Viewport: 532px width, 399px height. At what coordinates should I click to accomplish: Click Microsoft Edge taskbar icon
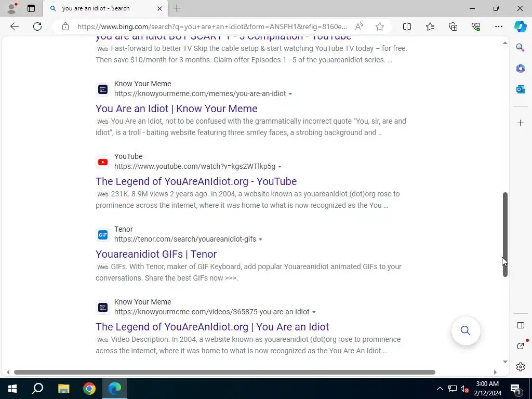tap(115, 389)
